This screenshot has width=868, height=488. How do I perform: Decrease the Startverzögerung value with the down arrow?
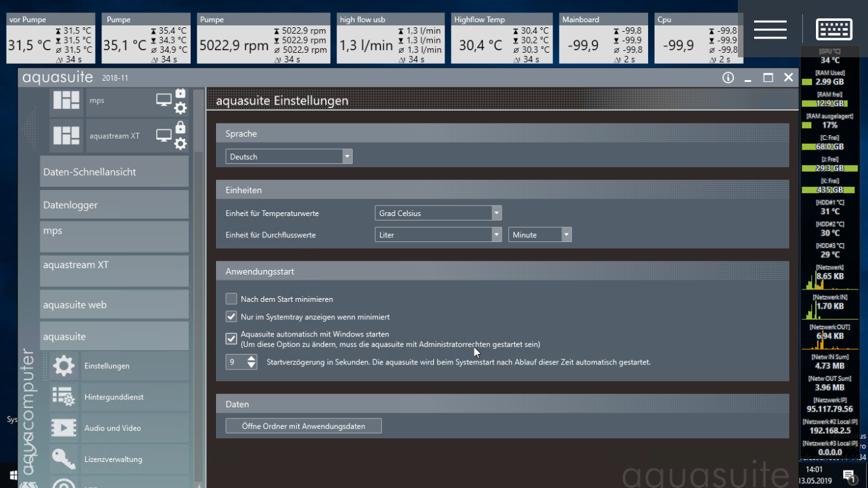coord(252,366)
